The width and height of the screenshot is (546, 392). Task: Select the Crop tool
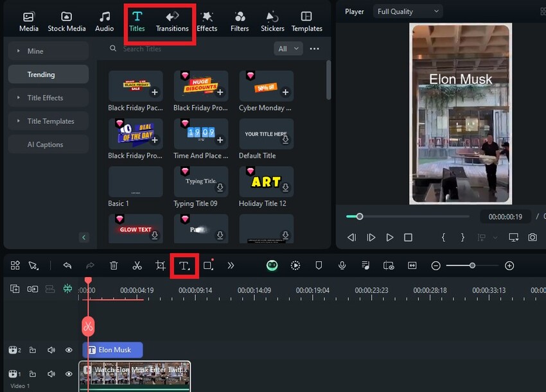(160, 266)
